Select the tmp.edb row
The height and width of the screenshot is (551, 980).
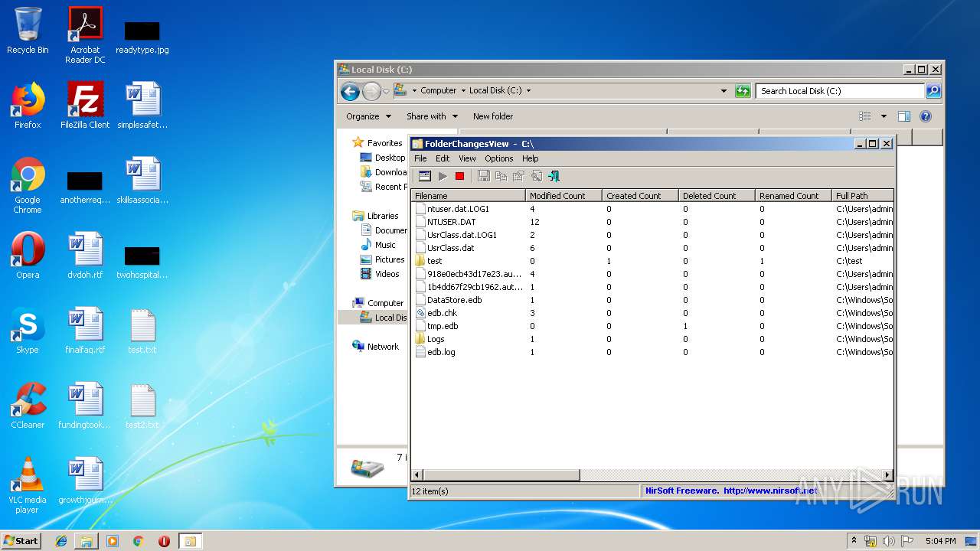(x=652, y=326)
